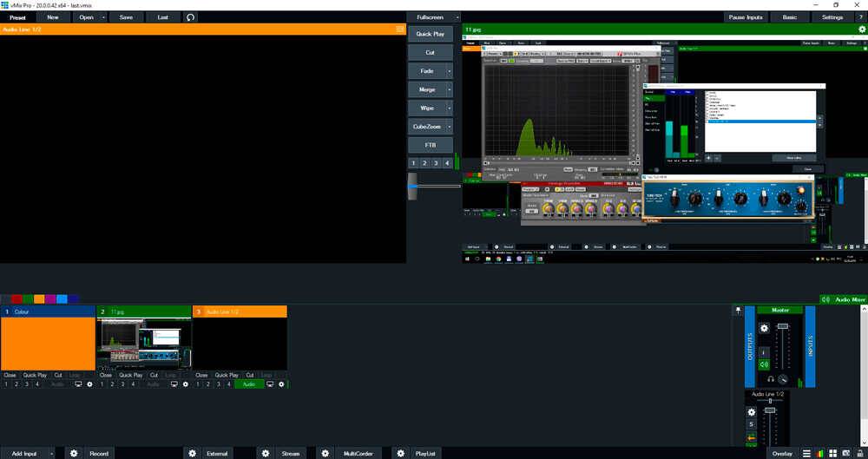Toggle solo on Audio Line 1/2 channel
The image size is (868, 459).
click(x=752, y=423)
